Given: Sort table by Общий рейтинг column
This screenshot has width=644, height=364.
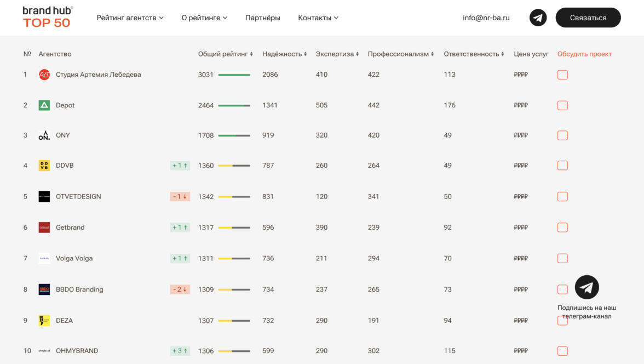Looking at the screenshot, I should coord(225,54).
